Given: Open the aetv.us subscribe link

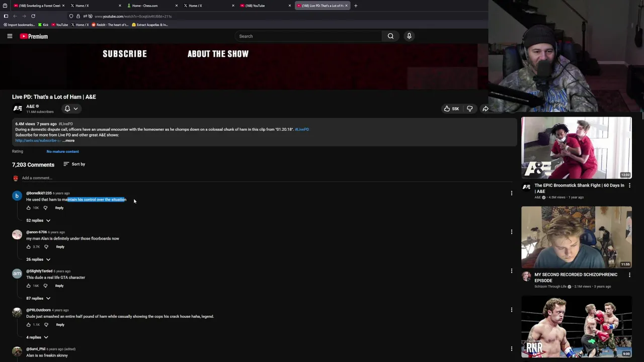Looking at the screenshot, I should 38,140.
